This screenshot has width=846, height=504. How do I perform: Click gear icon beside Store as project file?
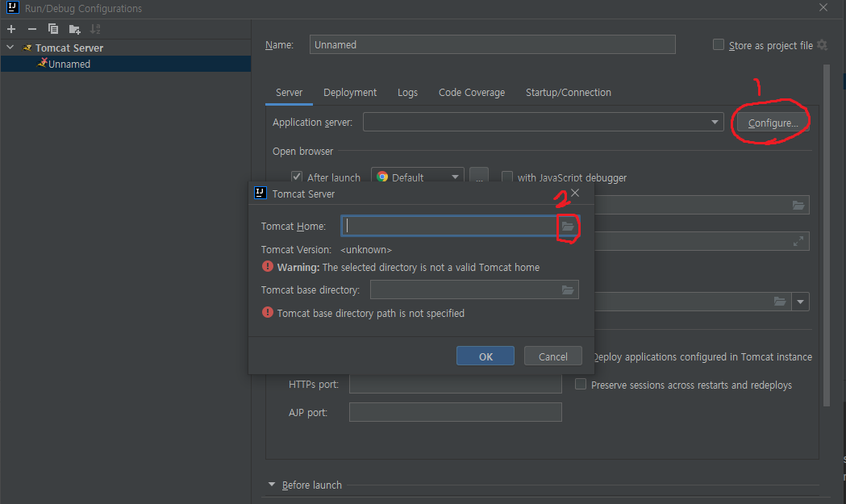823,45
